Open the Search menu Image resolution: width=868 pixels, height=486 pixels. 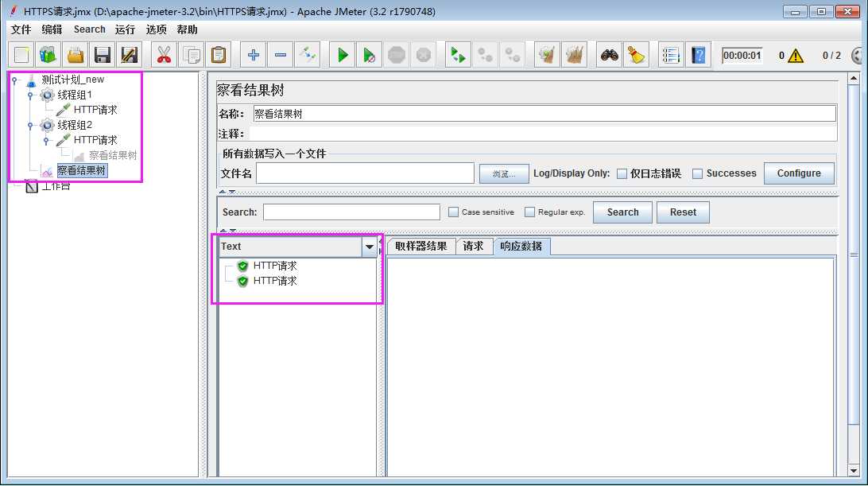(x=89, y=29)
